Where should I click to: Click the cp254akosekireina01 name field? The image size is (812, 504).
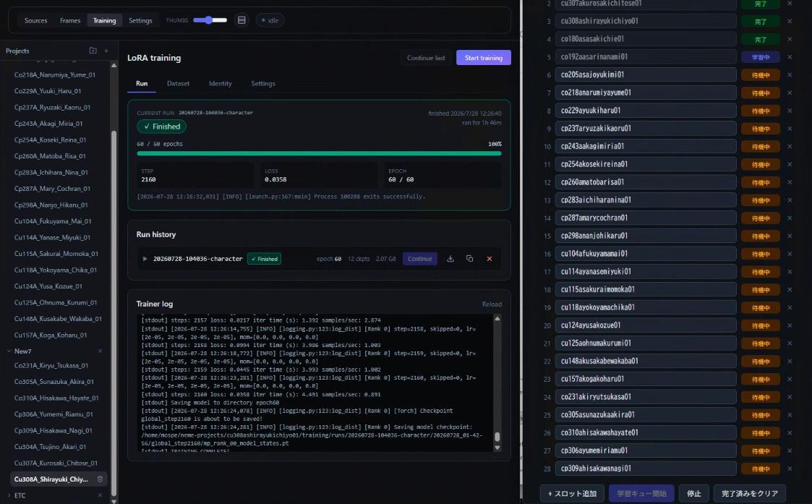[646, 164]
